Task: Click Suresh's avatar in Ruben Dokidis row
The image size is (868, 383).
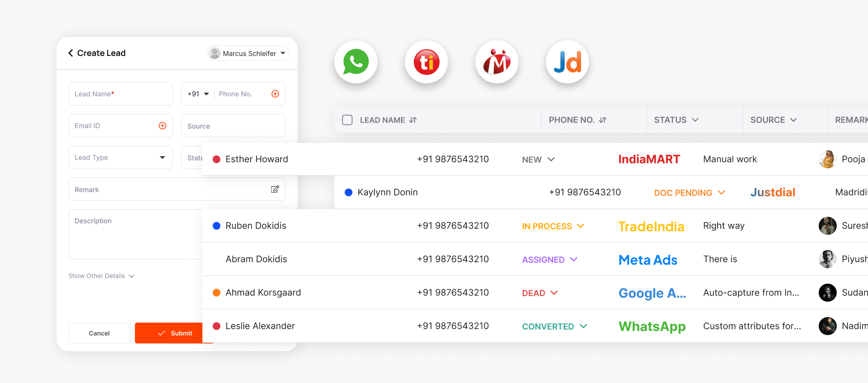Action: [828, 226]
